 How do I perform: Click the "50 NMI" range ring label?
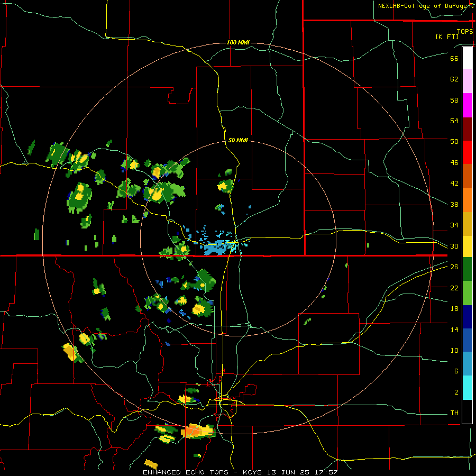[238, 140]
